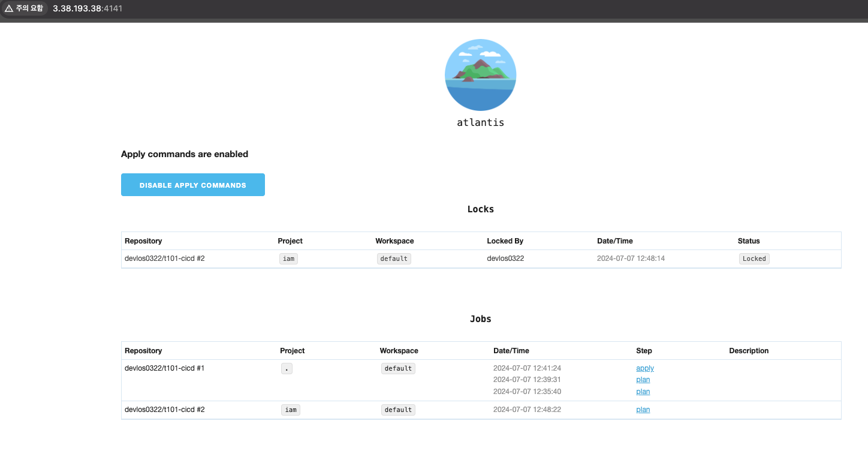Click the Locked By column header
This screenshot has width=868, height=451.
[x=505, y=241]
